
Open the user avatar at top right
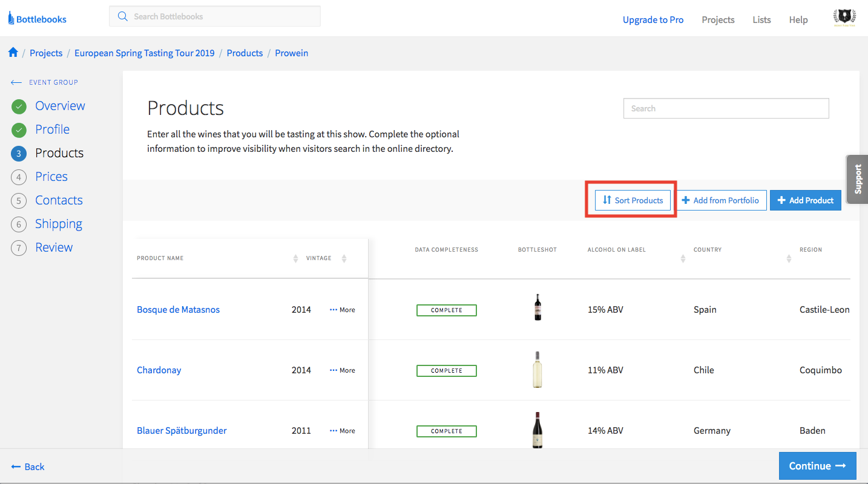(x=844, y=18)
